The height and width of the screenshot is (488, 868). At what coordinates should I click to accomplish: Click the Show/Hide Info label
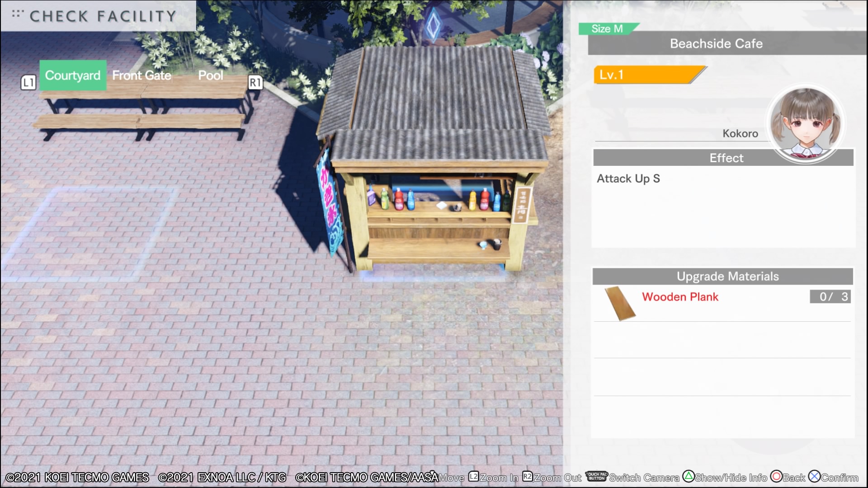731,478
